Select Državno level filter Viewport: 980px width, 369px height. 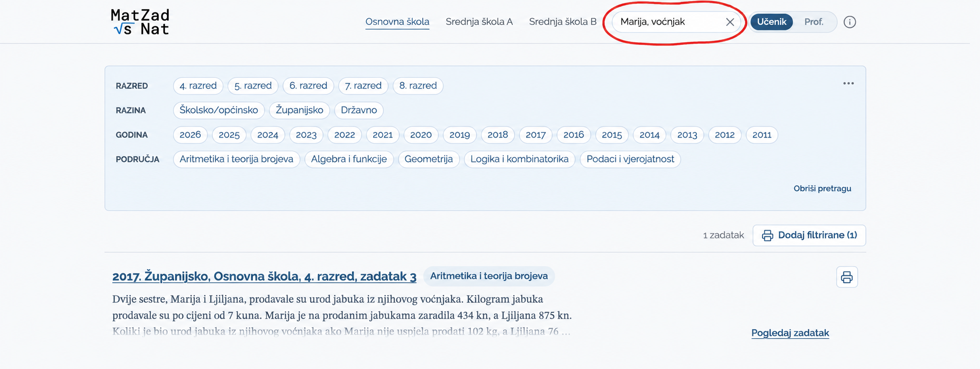click(x=359, y=110)
